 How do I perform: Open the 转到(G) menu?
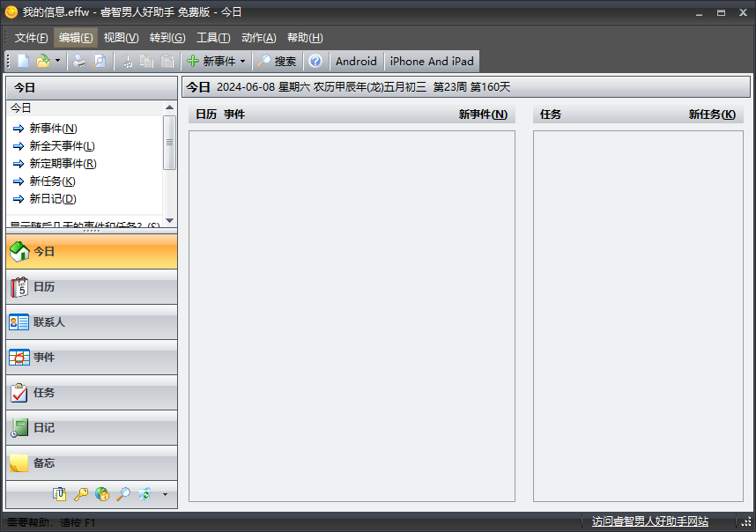click(167, 38)
